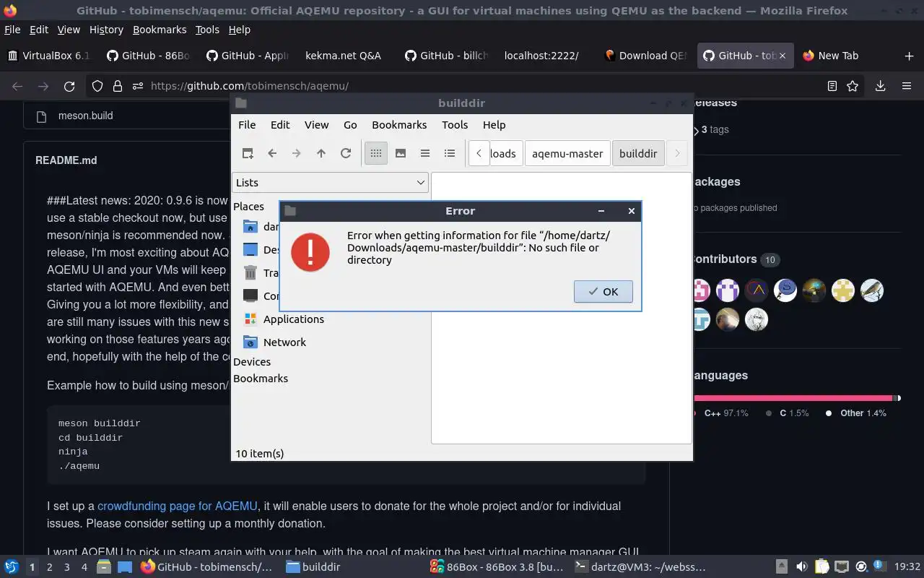Click the shield tracking protection icon

(x=97, y=86)
